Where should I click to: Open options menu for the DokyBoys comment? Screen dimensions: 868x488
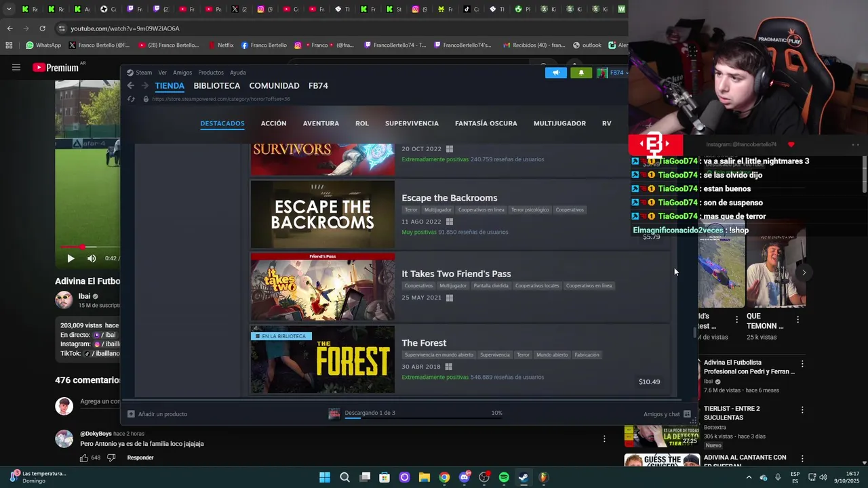point(604,439)
